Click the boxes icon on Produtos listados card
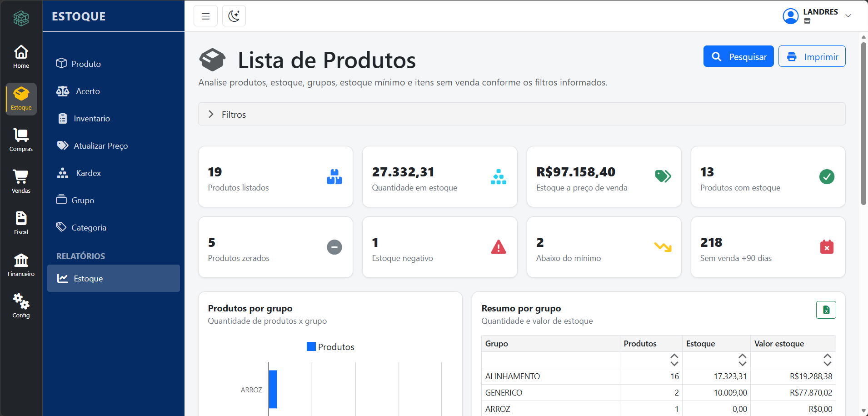The height and width of the screenshot is (416, 868). [x=334, y=176]
